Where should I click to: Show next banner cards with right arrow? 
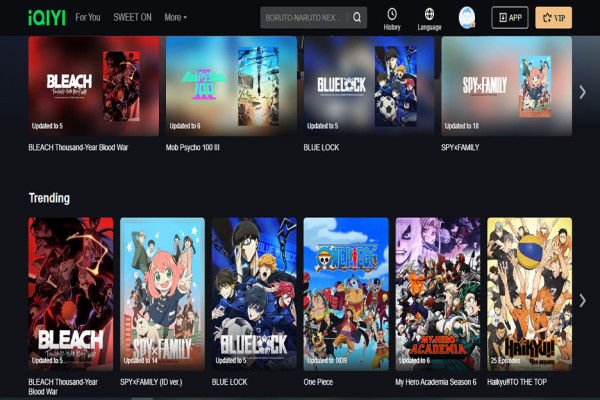[582, 92]
